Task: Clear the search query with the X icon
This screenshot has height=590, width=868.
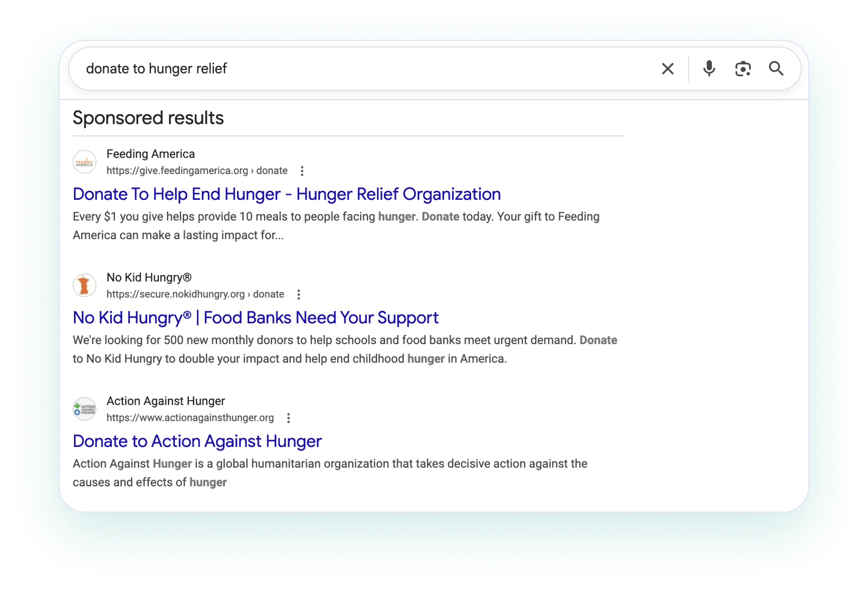Action: tap(667, 68)
